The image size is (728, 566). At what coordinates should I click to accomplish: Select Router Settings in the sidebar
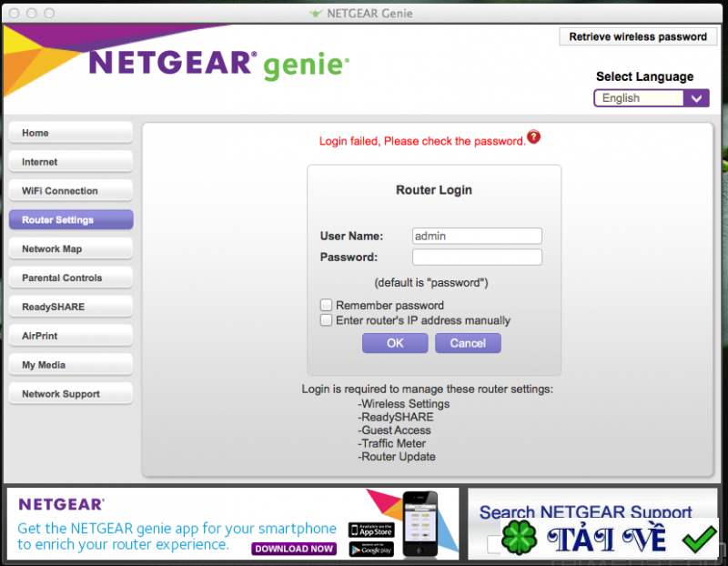[71, 219]
